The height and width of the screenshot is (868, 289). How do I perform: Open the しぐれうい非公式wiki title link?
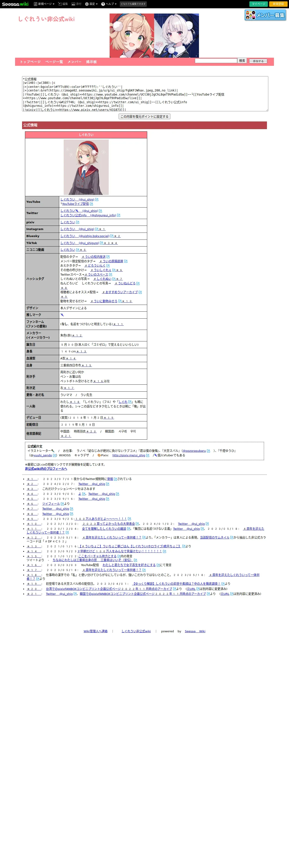pos(46,19)
